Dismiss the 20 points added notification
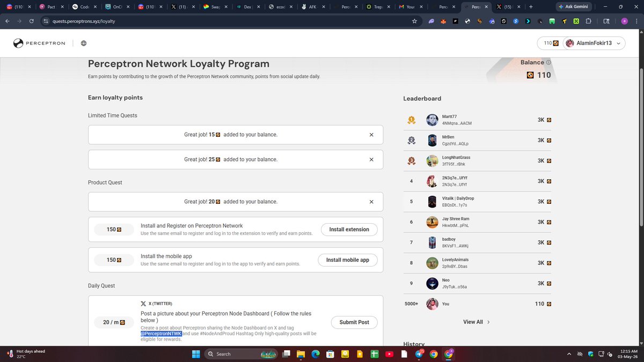Viewport: 644px width, 362px height. [x=371, y=202]
